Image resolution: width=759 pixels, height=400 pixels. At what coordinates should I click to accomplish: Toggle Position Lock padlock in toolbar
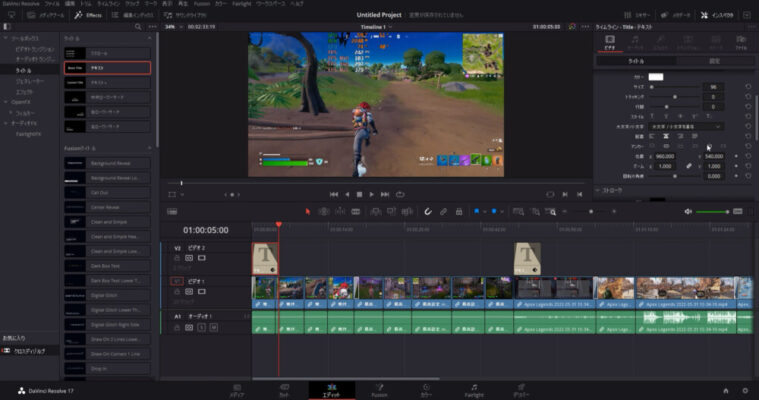tap(459, 212)
